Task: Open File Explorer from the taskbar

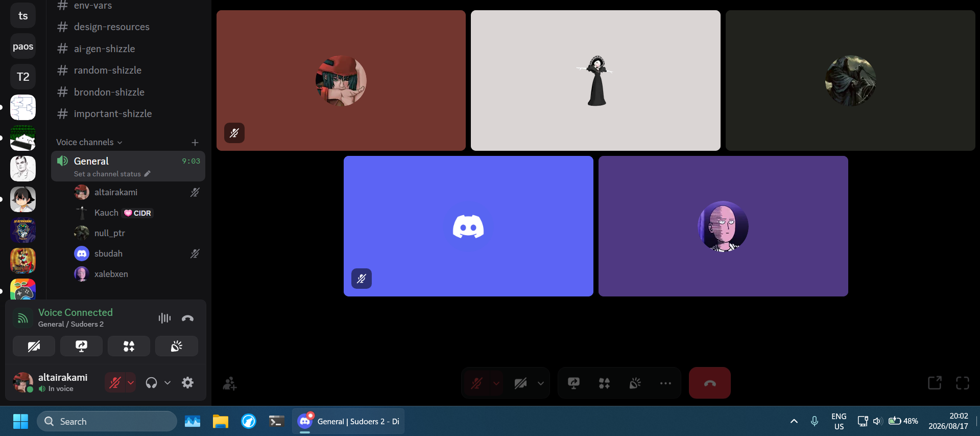Action: tap(221, 421)
